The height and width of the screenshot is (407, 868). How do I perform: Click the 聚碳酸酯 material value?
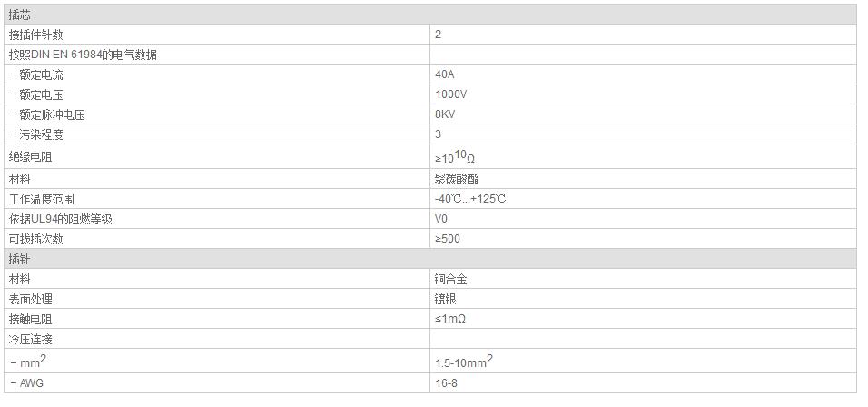coord(457,179)
